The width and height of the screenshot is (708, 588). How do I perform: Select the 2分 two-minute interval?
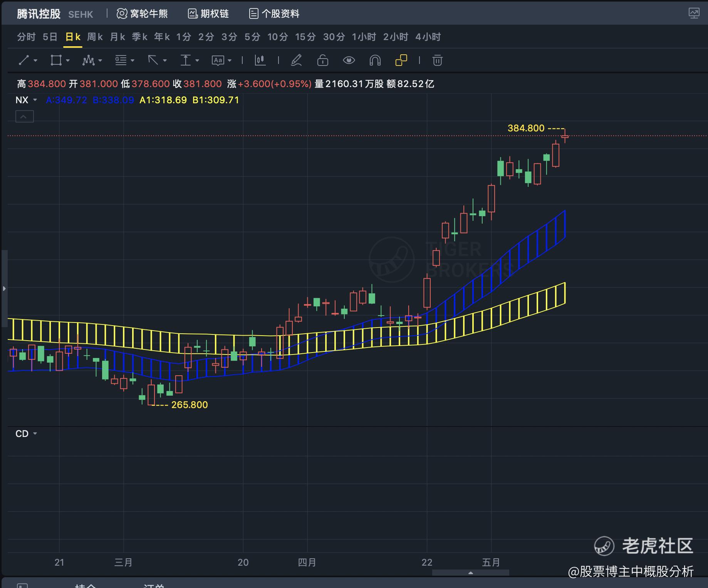[x=206, y=37]
